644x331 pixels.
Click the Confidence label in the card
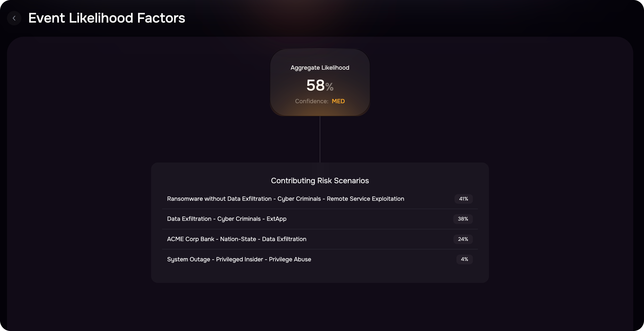coord(311,101)
